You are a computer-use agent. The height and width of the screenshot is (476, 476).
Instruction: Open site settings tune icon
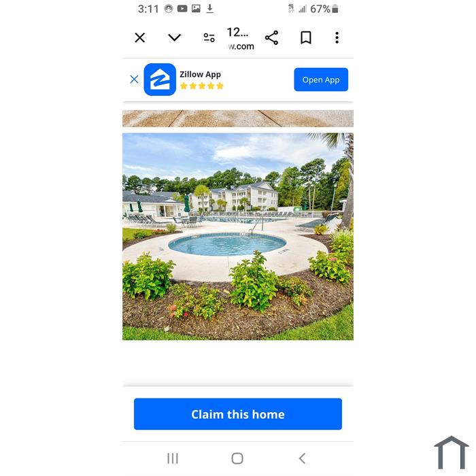[x=209, y=37]
